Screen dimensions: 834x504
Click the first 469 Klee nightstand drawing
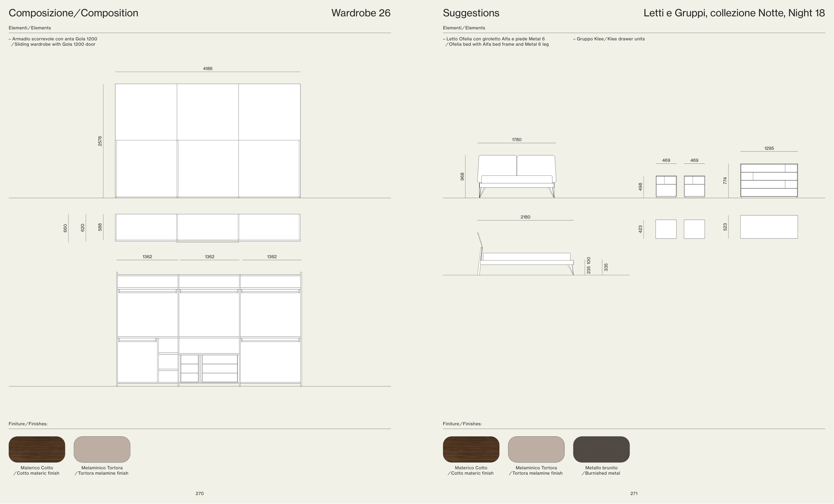click(x=666, y=186)
